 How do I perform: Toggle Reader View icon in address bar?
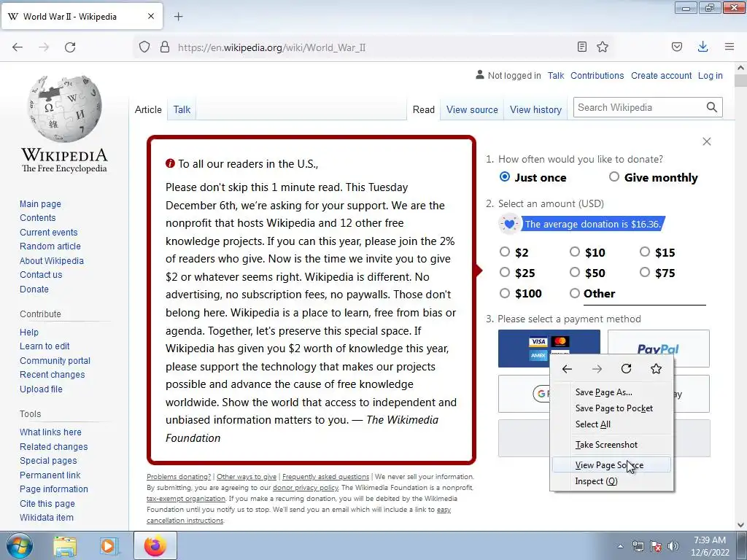(581, 47)
